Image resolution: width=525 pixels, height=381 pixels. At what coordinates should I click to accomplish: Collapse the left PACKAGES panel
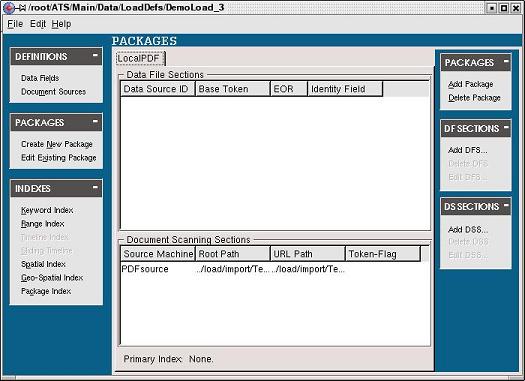95,121
